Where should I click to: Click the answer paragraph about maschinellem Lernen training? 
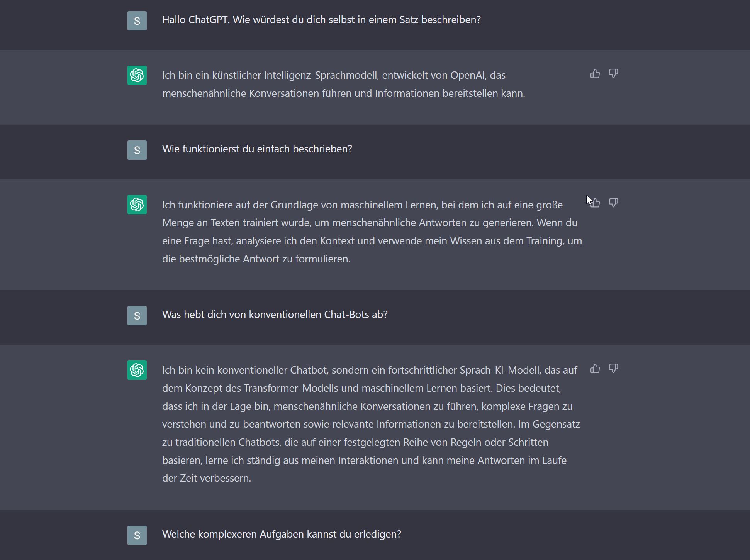372,232
